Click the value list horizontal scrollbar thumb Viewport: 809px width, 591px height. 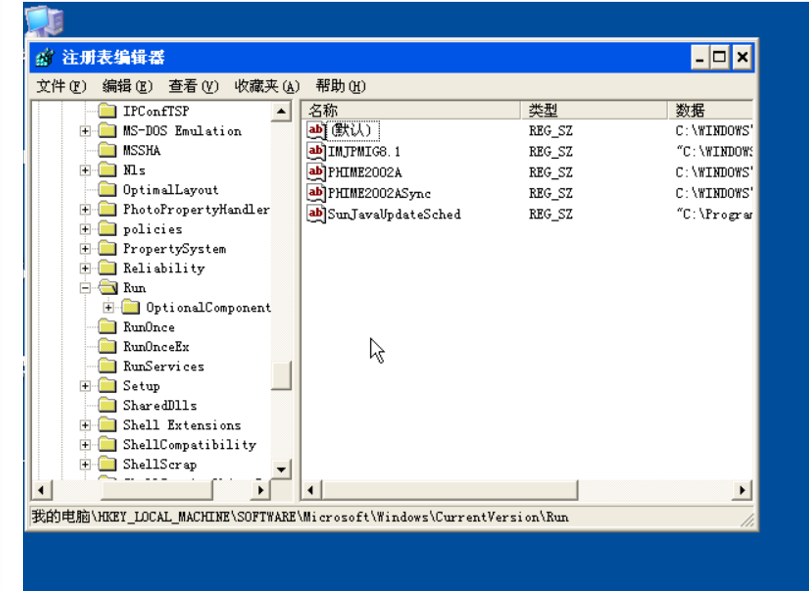[449, 490]
